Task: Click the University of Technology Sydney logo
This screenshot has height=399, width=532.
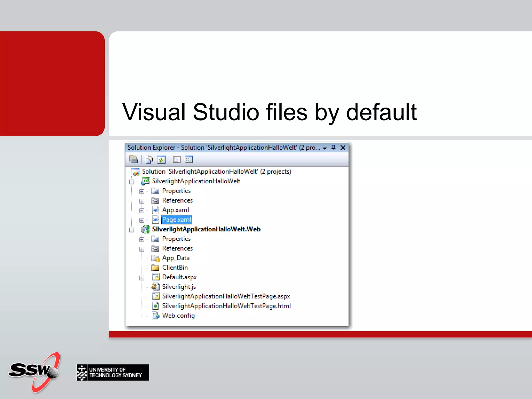Action: pyautogui.click(x=113, y=373)
